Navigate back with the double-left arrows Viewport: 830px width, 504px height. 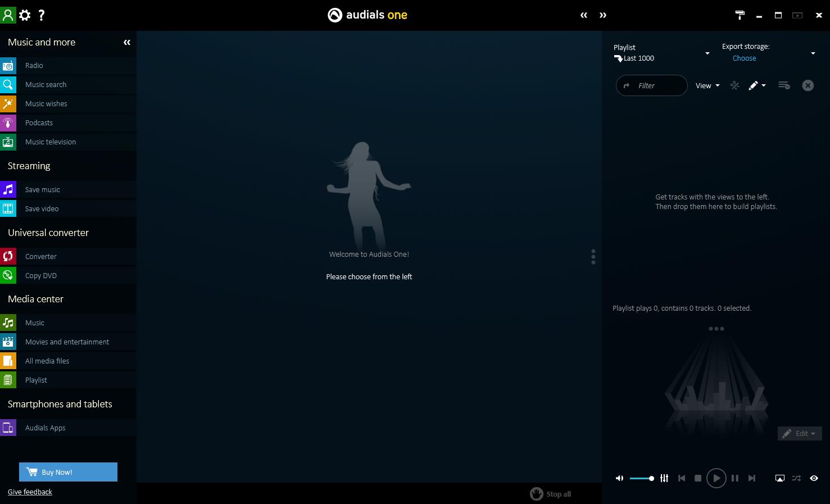point(584,15)
